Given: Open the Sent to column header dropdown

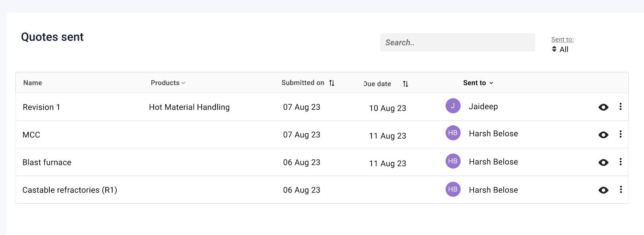Looking at the screenshot, I should (478, 83).
